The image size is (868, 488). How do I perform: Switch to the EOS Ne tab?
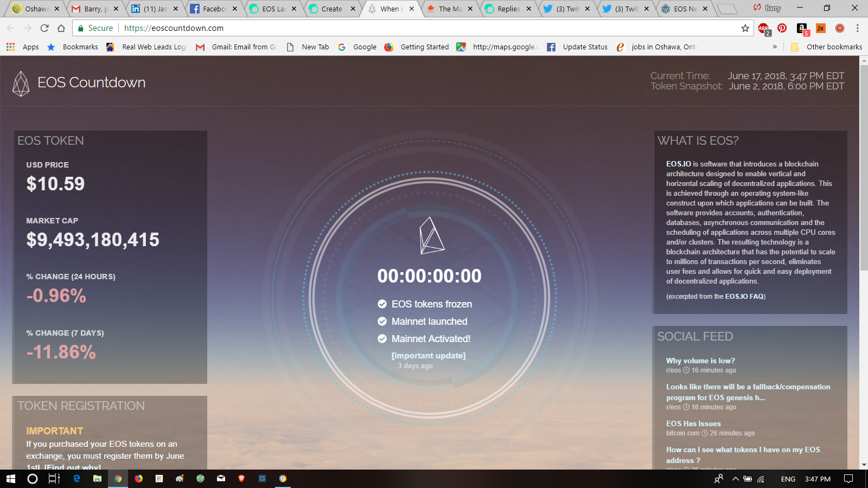coord(685,9)
